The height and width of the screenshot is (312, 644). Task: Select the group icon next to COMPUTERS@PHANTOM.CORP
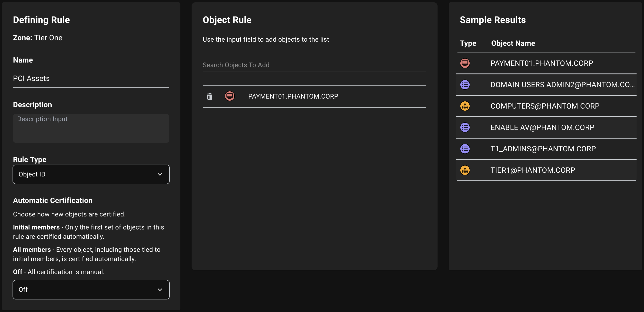click(465, 106)
